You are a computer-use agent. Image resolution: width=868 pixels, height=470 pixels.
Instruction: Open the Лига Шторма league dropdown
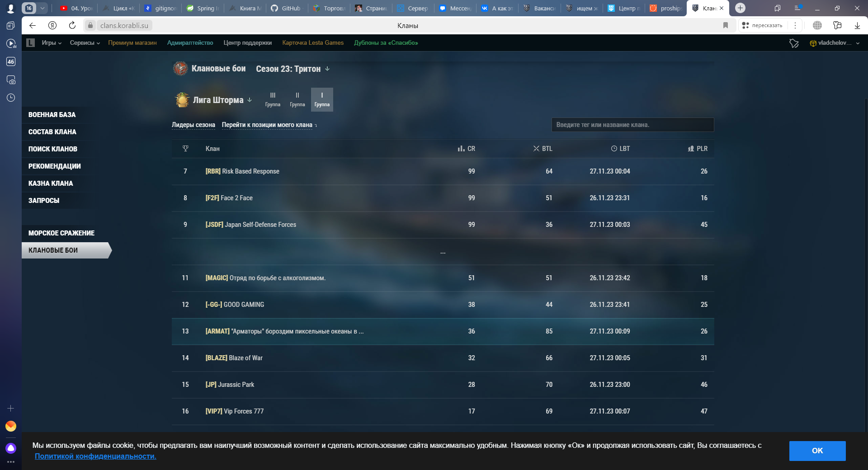point(222,100)
